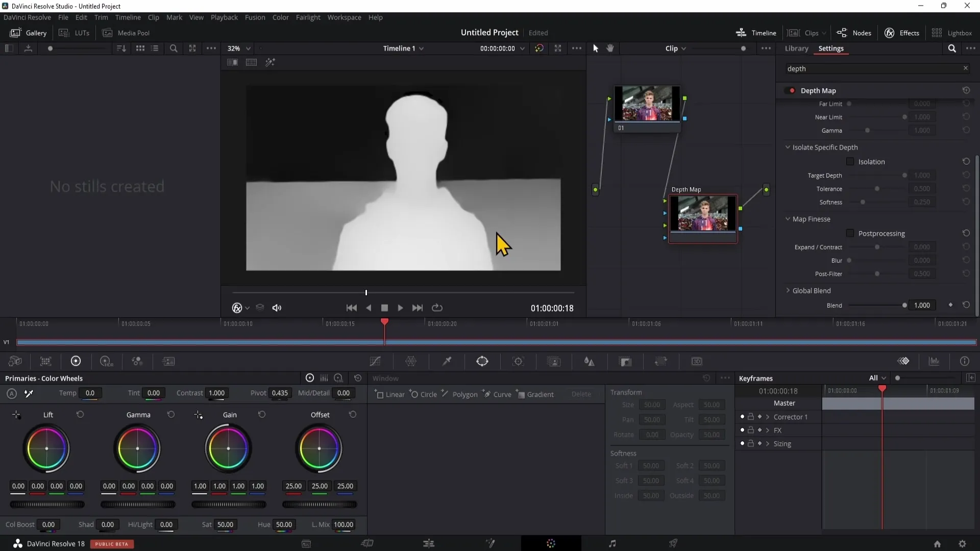Toggle the Depth Map node enable button
Viewport: 980px width, 551px height.
791,90
